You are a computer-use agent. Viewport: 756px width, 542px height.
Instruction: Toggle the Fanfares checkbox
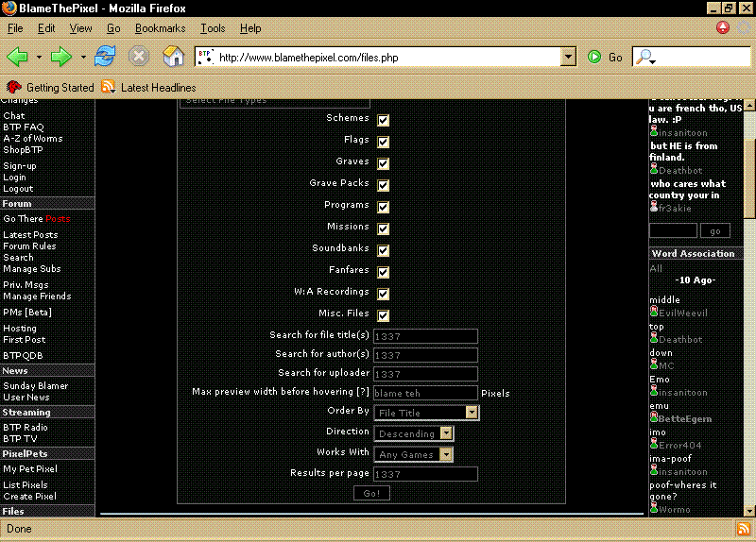(x=384, y=272)
